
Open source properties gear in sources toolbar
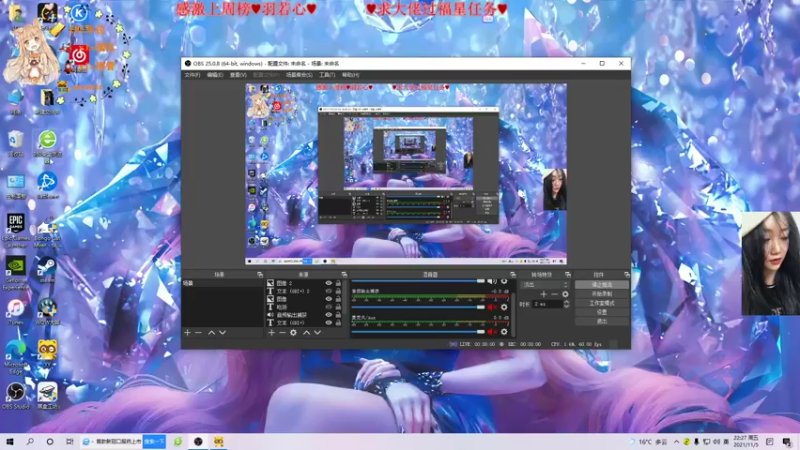point(293,333)
